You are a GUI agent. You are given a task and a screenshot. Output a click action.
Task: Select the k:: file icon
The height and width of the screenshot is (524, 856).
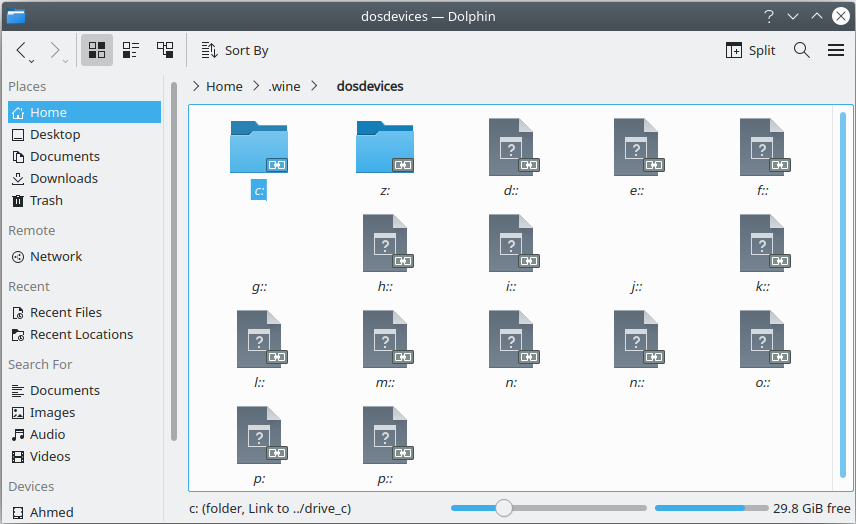[x=763, y=243]
